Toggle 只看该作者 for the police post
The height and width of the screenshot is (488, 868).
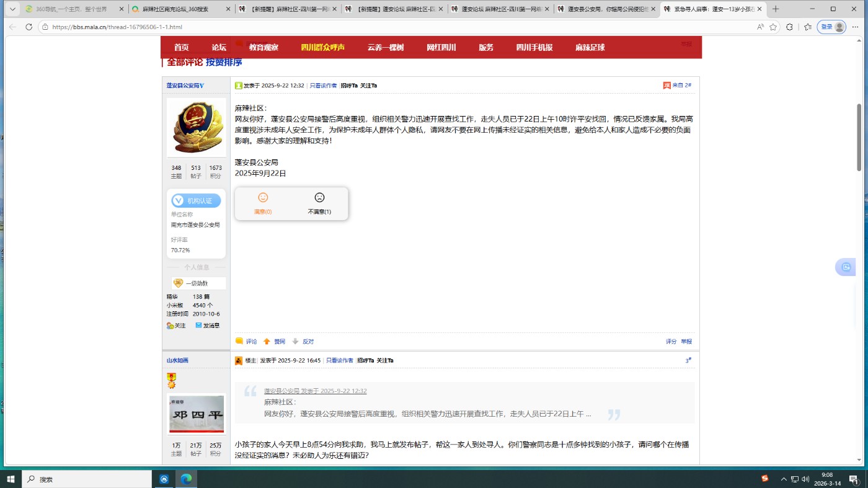[323, 86]
